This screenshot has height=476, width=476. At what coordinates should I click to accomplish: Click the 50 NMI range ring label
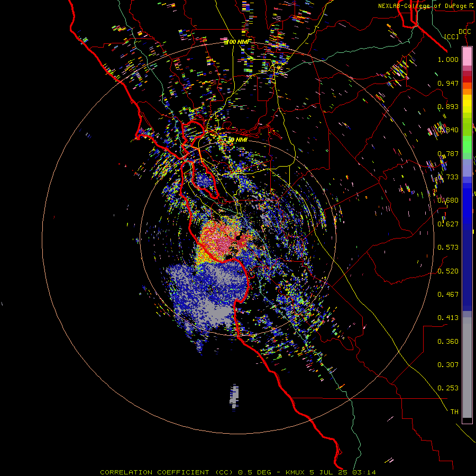click(x=237, y=140)
